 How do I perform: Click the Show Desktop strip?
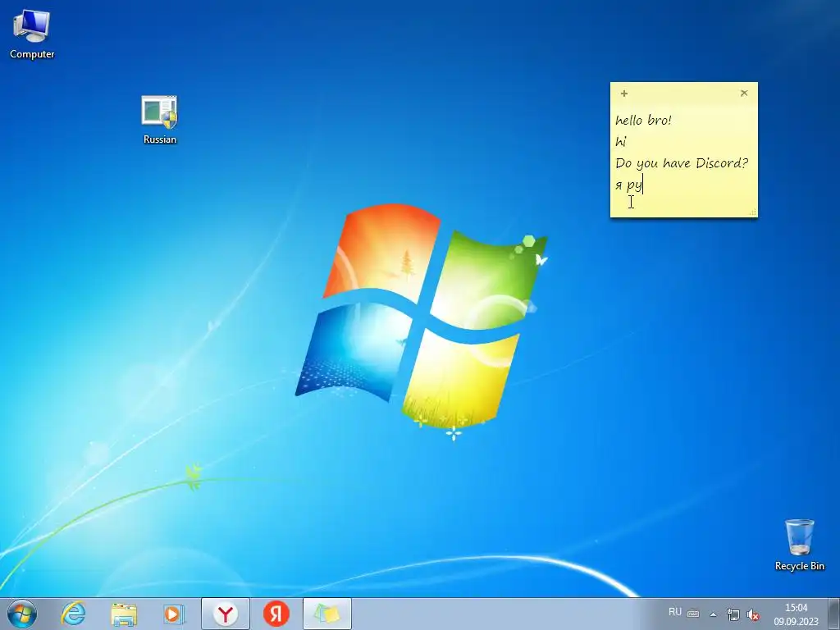point(834,614)
